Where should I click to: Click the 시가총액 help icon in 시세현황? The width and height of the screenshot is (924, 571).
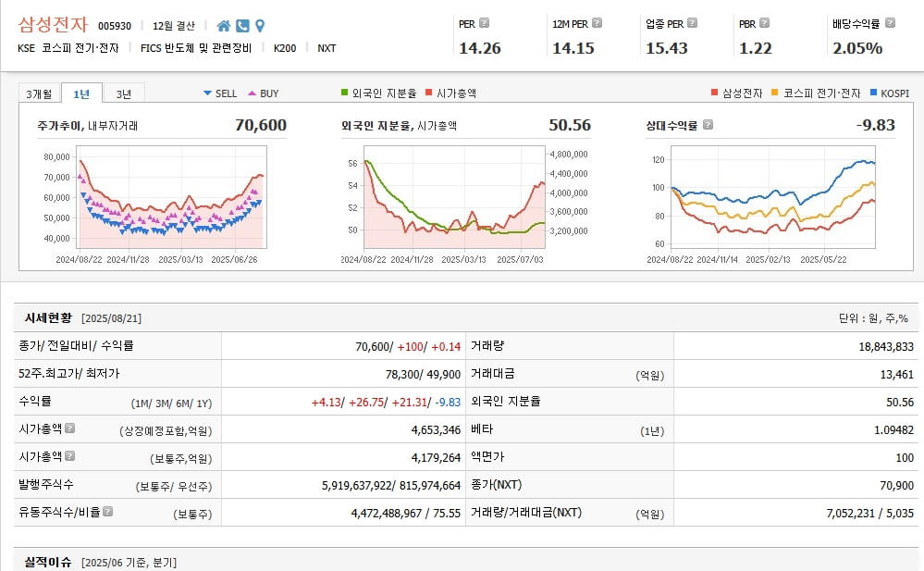(71, 428)
